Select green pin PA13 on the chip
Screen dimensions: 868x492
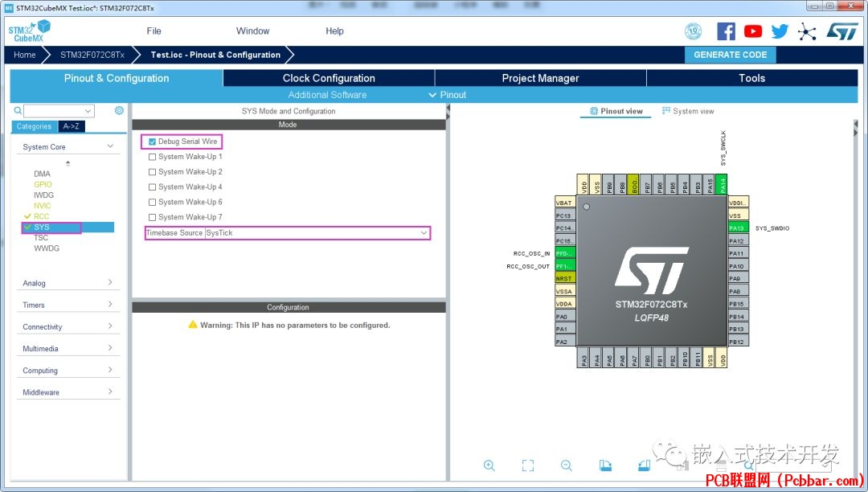[739, 228]
